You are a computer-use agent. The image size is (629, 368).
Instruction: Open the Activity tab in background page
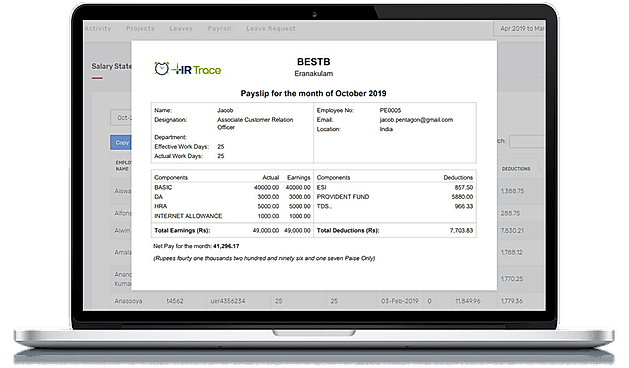[98, 28]
